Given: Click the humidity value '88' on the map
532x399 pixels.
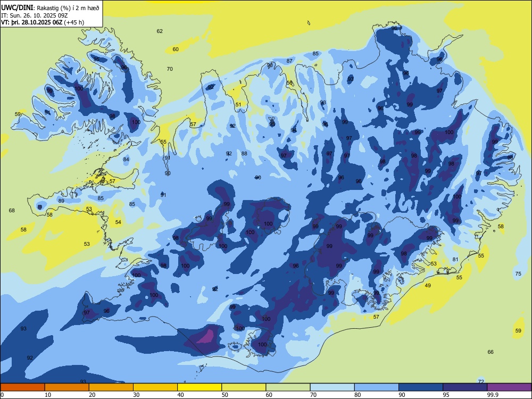Looking at the screenshot, I should pyautogui.click(x=244, y=154).
